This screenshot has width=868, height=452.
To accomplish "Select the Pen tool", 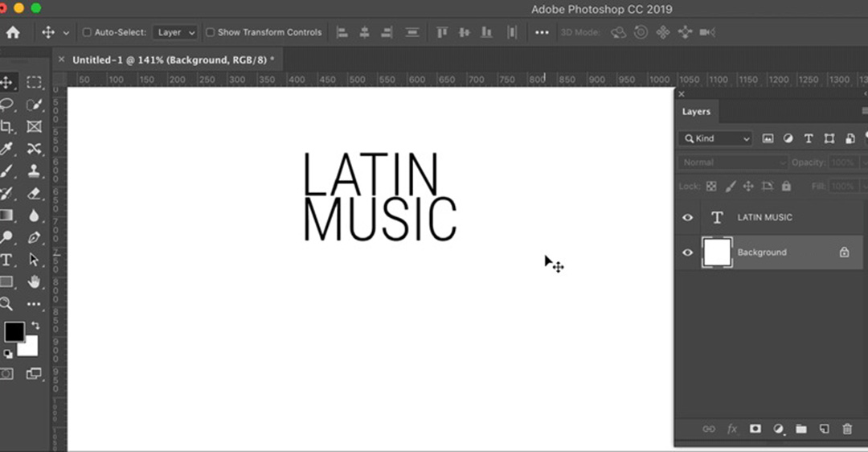I will [35, 237].
